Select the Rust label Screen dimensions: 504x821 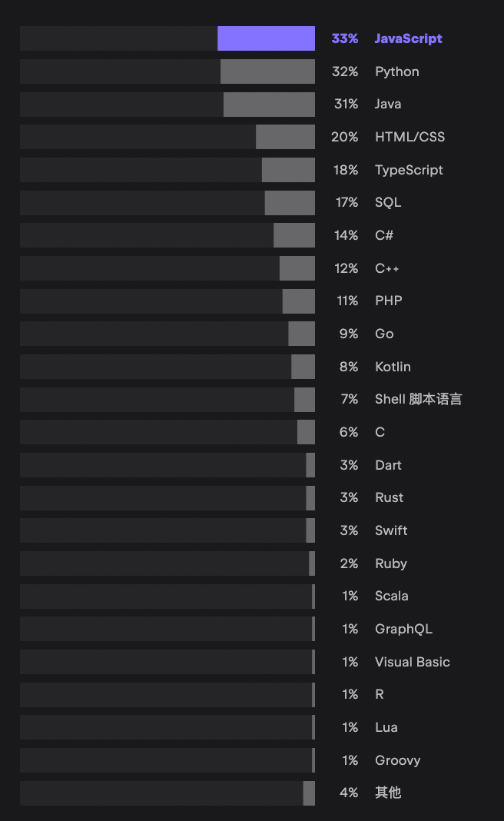[x=389, y=497]
